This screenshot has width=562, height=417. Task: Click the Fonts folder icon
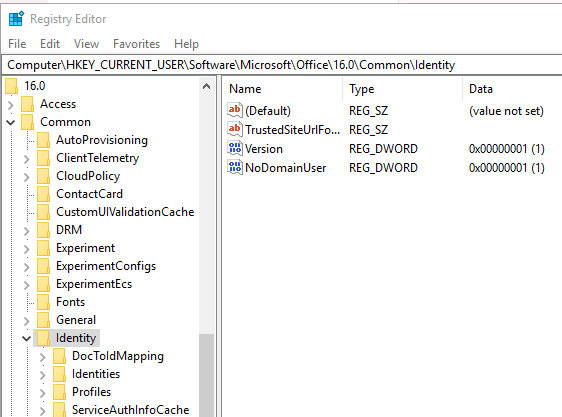tap(44, 302)
